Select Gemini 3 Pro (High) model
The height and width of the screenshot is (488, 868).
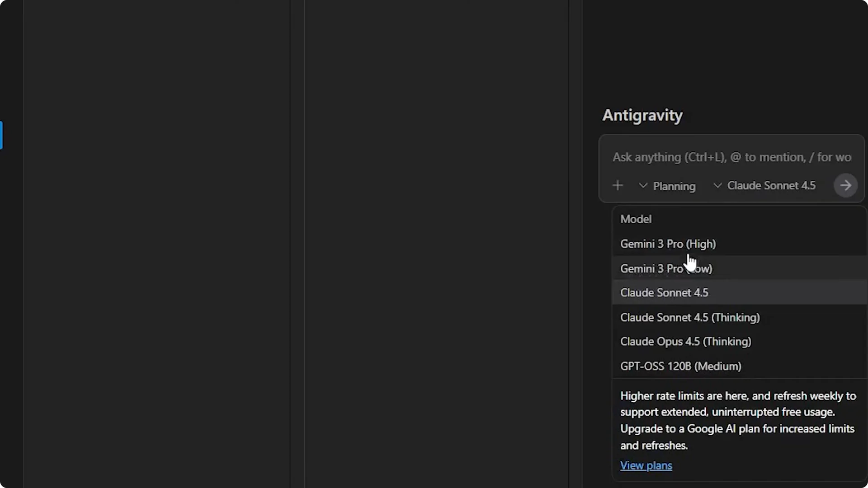coord(668,244)
